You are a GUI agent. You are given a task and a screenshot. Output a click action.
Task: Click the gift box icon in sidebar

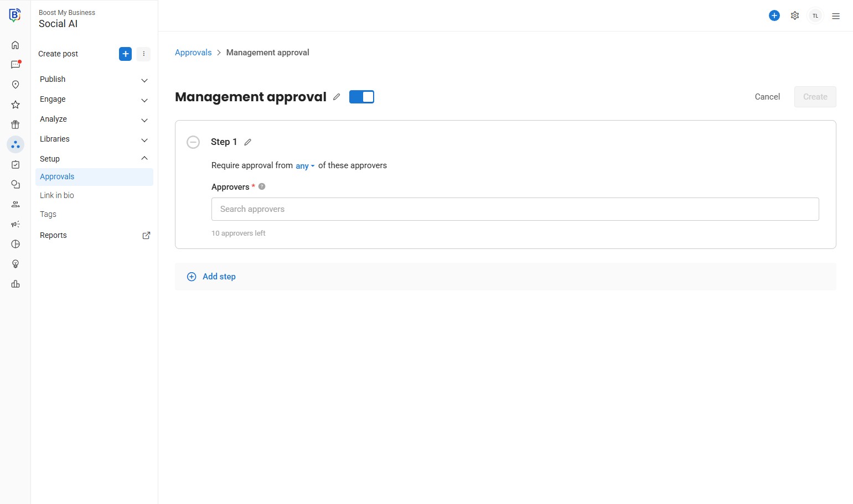(15, 124)
